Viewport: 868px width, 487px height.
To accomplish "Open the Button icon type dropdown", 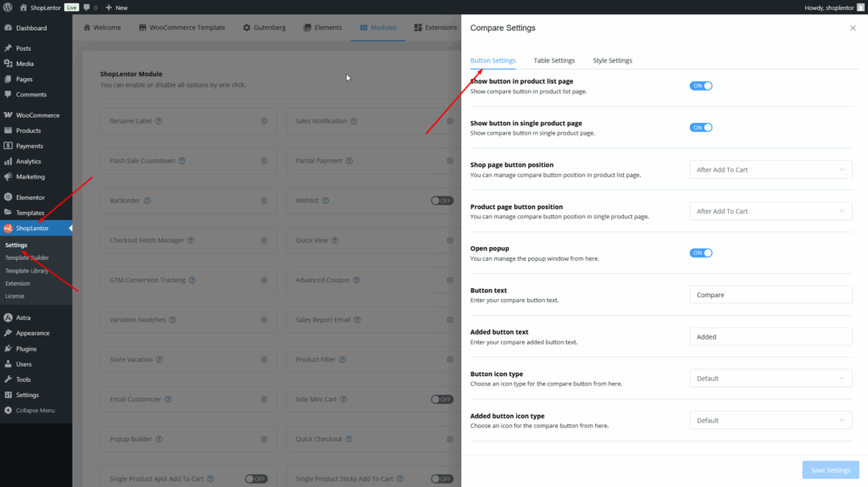I will click(771, 379).
